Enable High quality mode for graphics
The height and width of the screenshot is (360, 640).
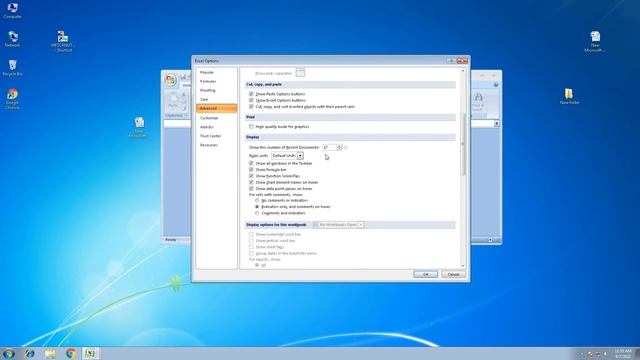[251, 127]
